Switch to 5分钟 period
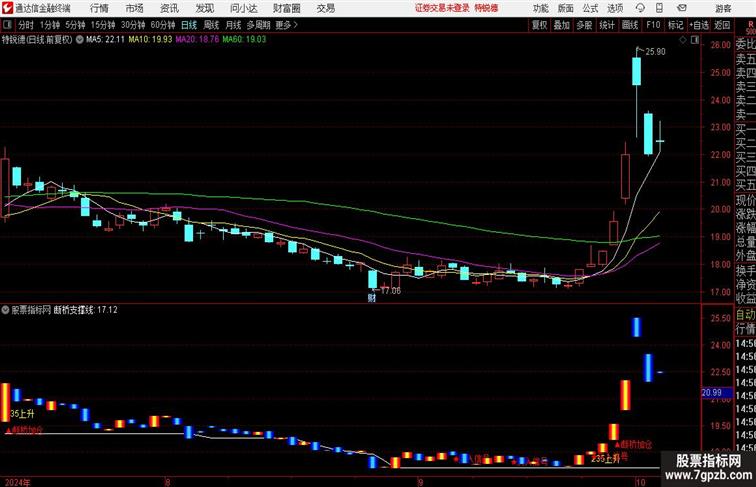Viewport: 756px width, 487px height. 75,25
